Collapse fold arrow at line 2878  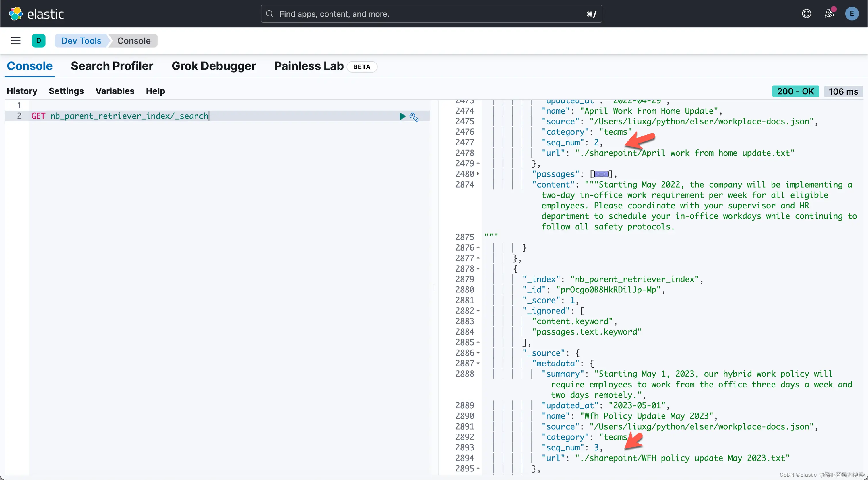pyautogui.click(x=478, y=269)
